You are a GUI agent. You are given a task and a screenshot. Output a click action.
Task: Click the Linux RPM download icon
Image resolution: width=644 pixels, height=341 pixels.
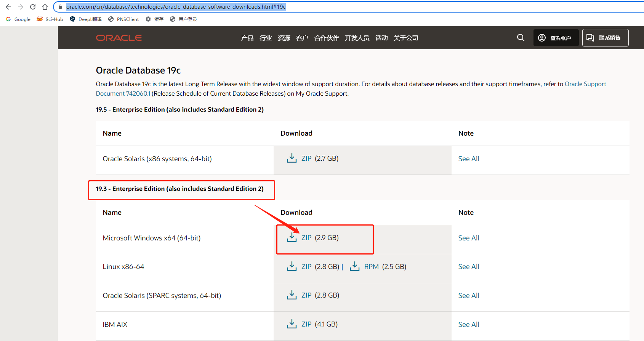pos(355,266)
